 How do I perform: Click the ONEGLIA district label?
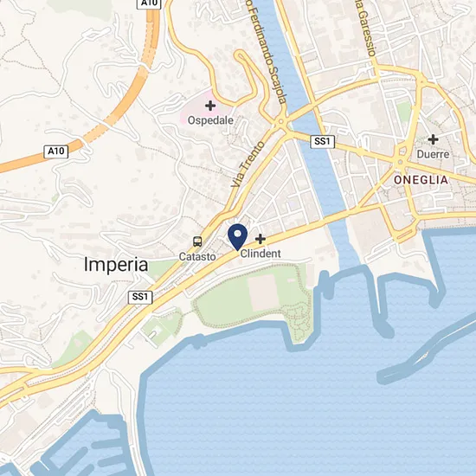pyautogui.click(x=421, y=180)
